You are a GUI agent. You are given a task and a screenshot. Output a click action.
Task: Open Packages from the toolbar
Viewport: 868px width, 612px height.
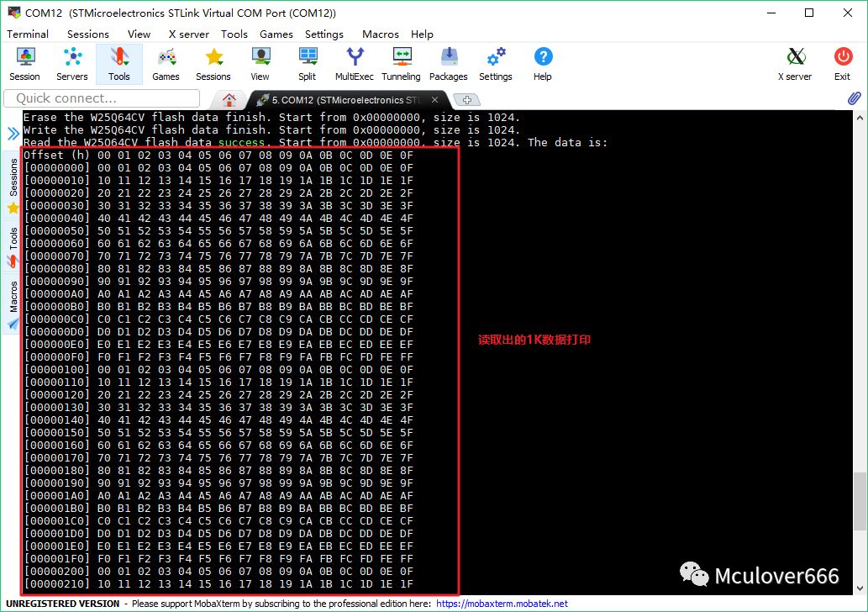(x=449, y=64)
